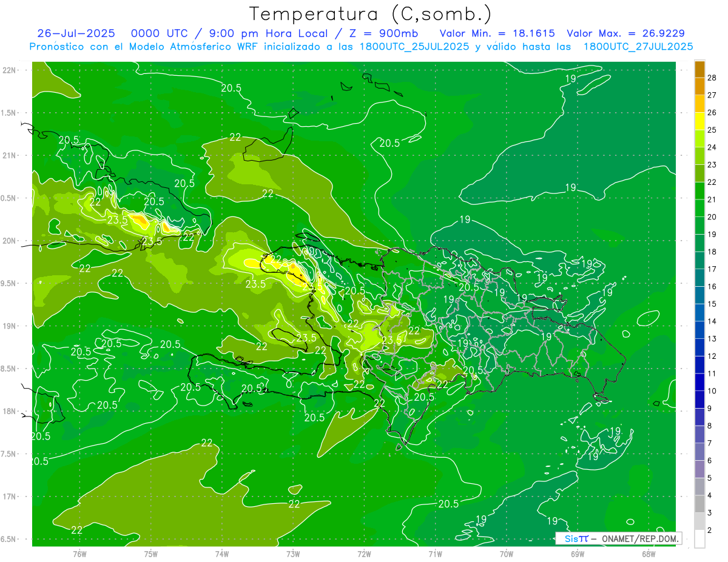Screen dimensions: 728x562
Task: Click the "18N" latitude axis label
Action: coord(9,411)
